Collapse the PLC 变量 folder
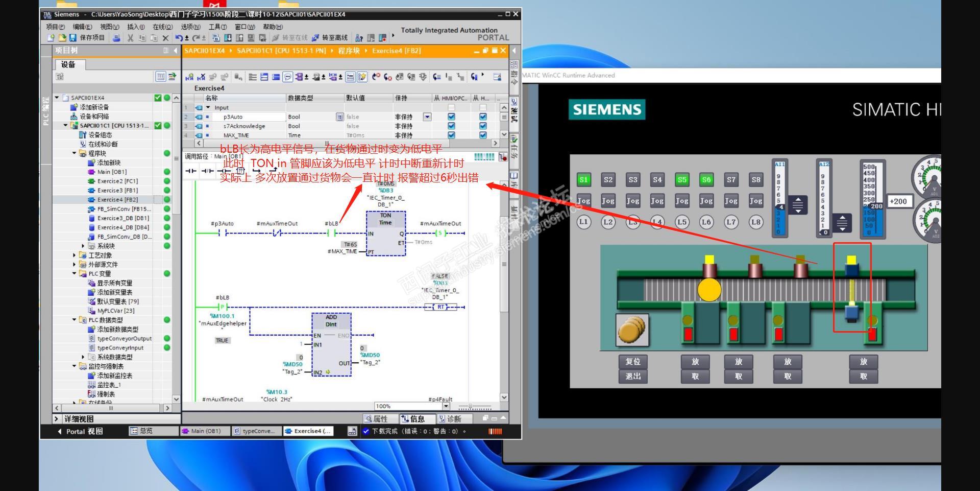The image size is (980, 491). [74, 274]
